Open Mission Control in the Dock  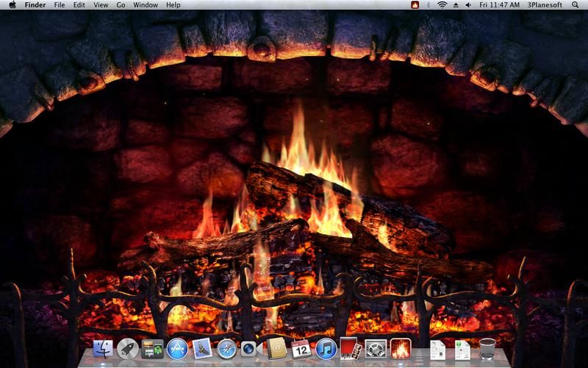tap(152, 349)
